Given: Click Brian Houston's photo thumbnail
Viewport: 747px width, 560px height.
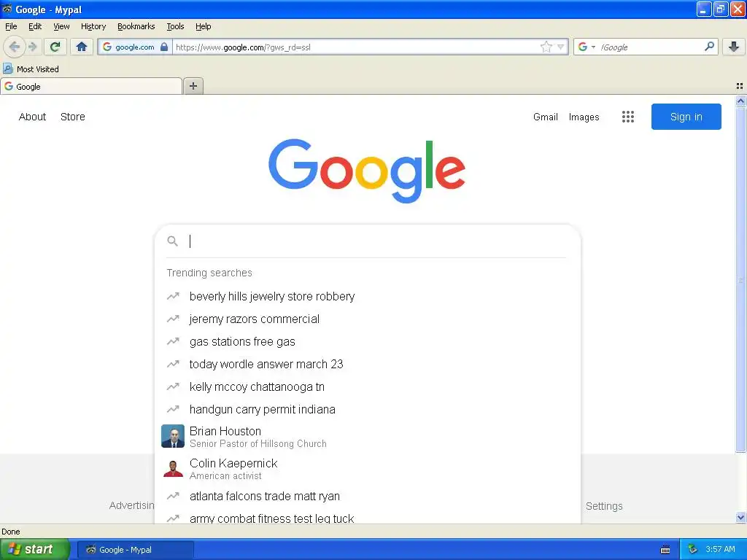Looking at the screenshot, I should point(173,436).
